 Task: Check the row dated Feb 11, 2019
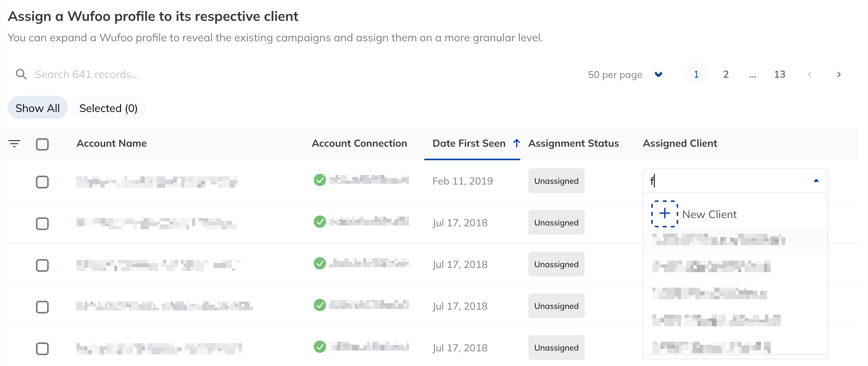pyautogui.click(x=42, y=182)
